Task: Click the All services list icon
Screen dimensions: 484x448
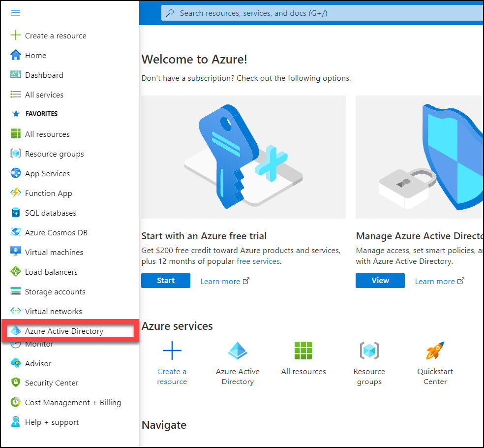Action: tap(15, 94)
